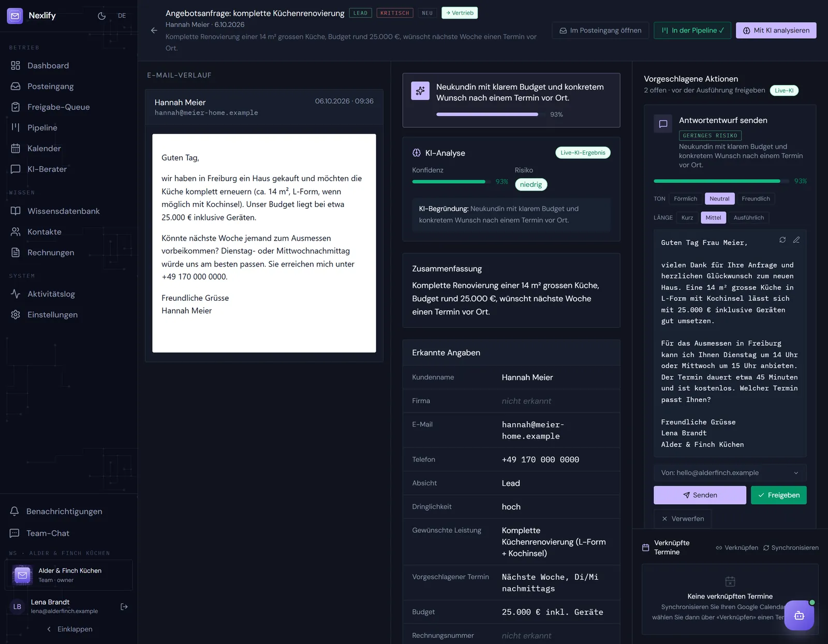This screenshot has width=828, height=644.
Task: Click the Senden button
Action: coord(700,495)
